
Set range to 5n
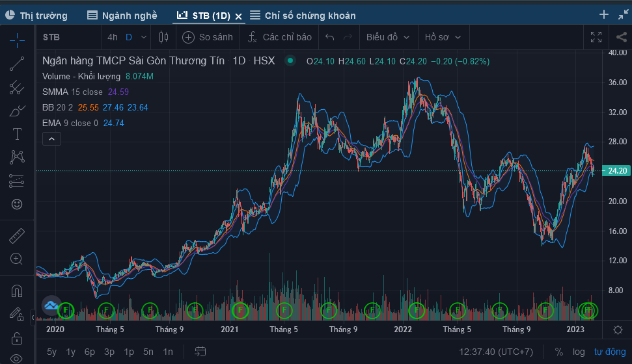coord(148,352)
